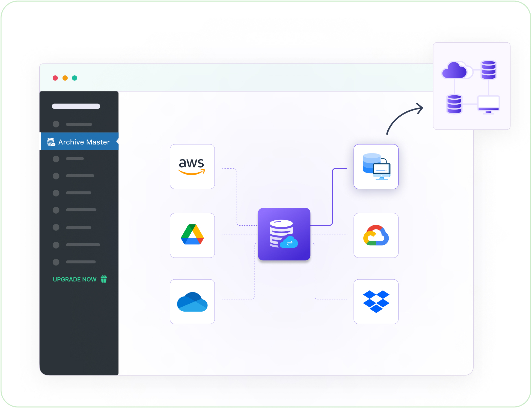Click the central purple database cloud sync tile
532x408 pixels.
tap(284, 234)
